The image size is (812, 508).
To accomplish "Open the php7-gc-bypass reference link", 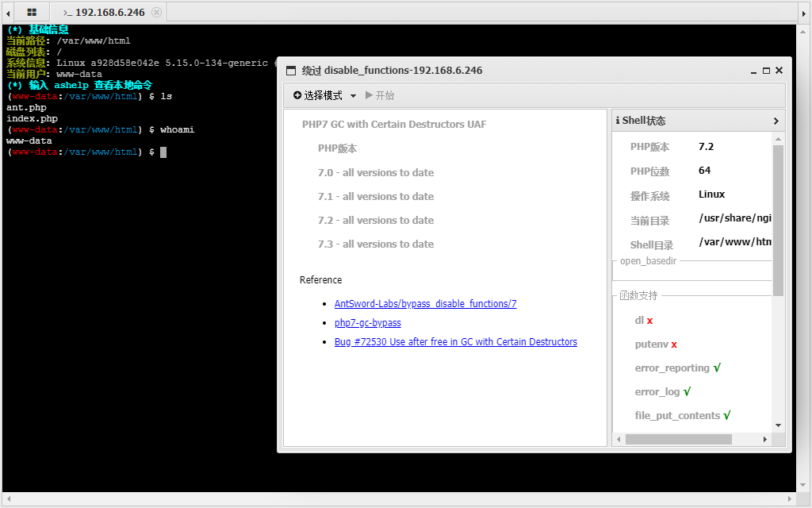I will coord(367,323).
